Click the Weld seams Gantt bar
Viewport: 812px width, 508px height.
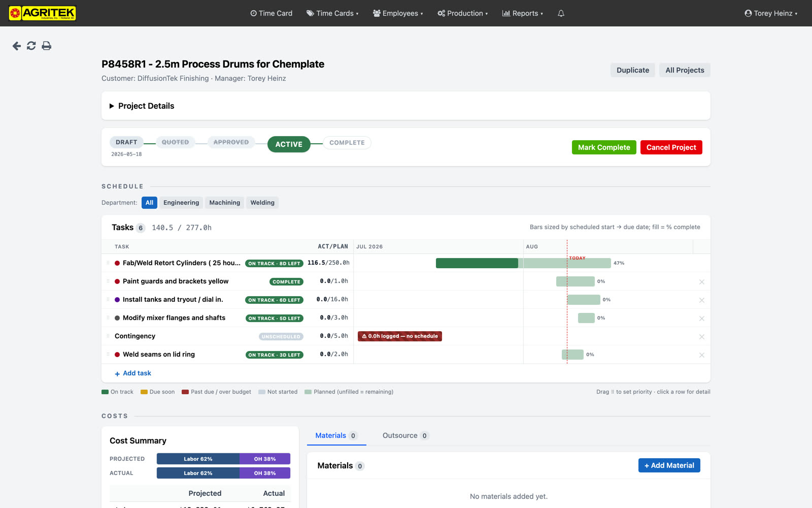coord(572,355)
